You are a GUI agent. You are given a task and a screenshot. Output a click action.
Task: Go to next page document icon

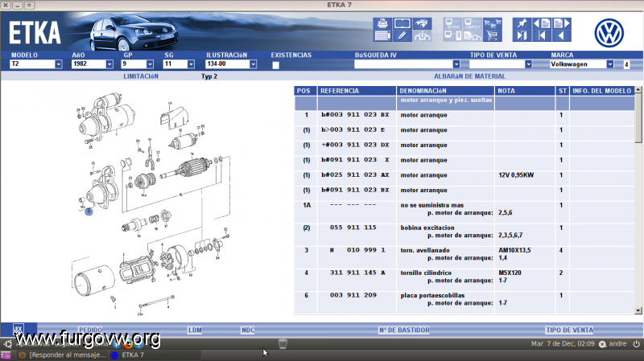561,23
